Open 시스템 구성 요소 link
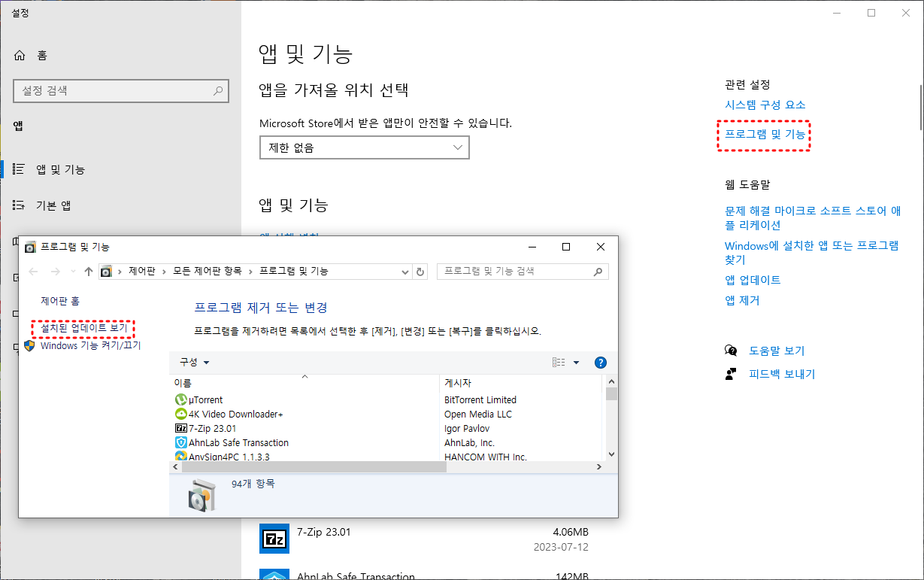The width and height of the screenshot is (924, 580). (x=765, y=105)
